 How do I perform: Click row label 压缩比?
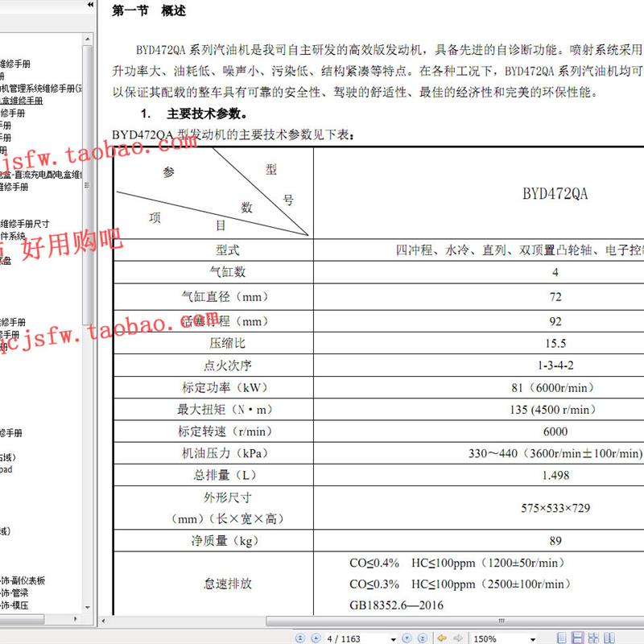[227, 343]
